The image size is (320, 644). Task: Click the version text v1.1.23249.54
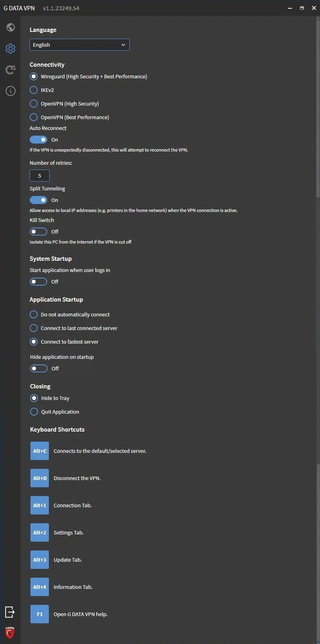pos(61,8)
